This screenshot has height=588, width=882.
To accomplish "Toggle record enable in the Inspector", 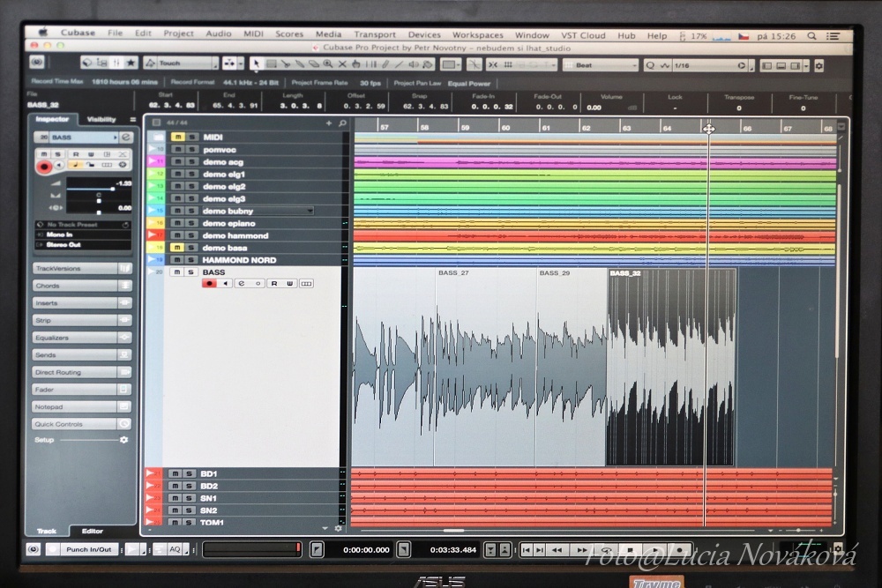I will click(x=44, y=167).
